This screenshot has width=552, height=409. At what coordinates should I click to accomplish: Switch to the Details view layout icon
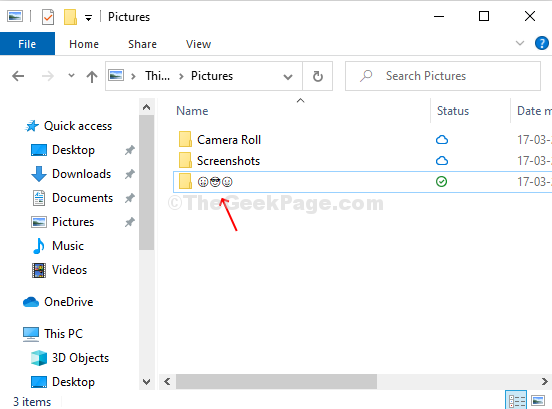coord(516,401)
